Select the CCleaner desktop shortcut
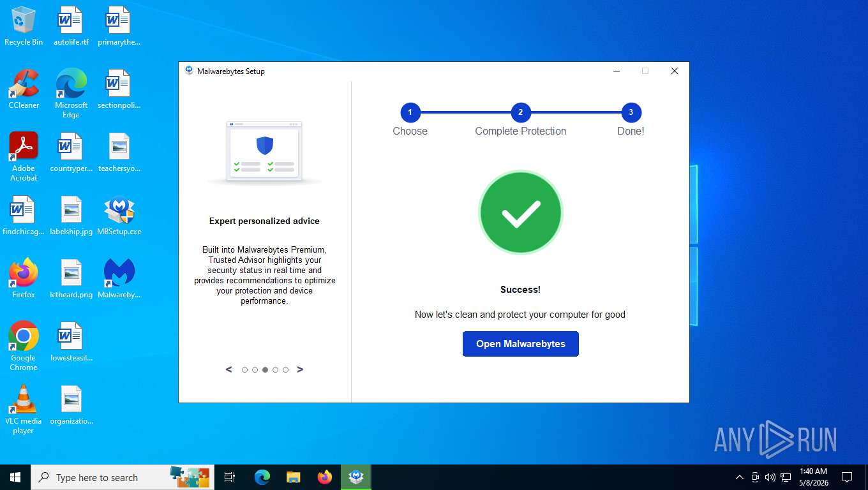868x490 pixels. tap(24, 90)
